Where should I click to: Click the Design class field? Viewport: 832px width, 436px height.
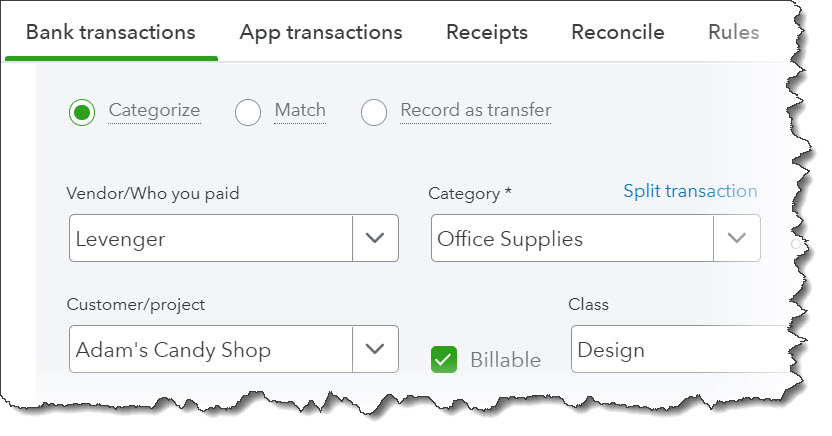pos(675,350)
